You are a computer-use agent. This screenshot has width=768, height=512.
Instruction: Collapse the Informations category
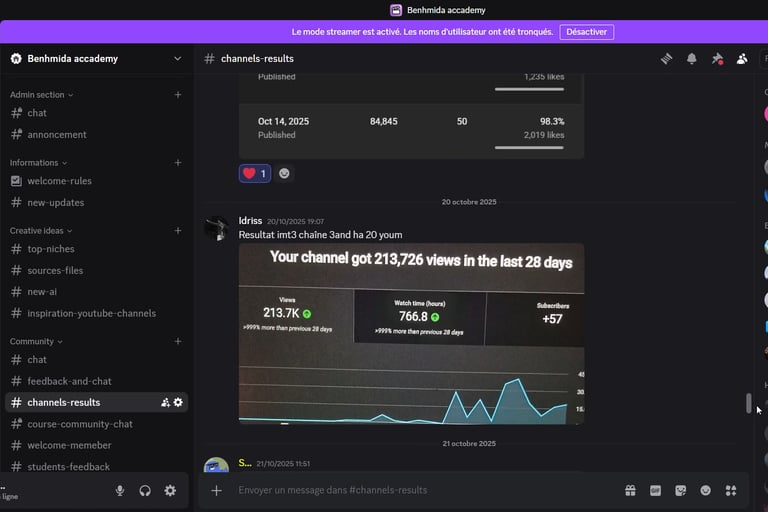pos(39,163)
